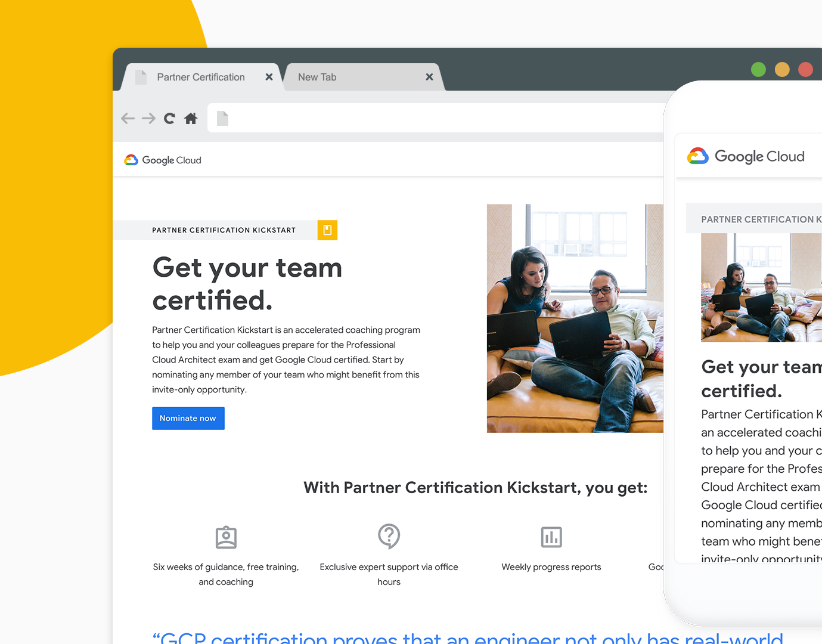Screen dimensions: 822x644
Task: Click the Google Cloud logo in mobile view
Action: (x=746, y=156)
